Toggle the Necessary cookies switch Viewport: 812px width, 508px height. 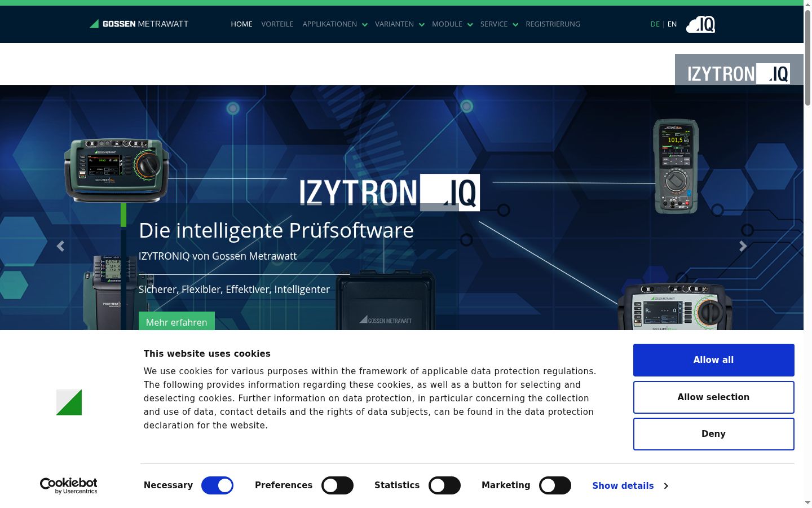click(217, 485)
